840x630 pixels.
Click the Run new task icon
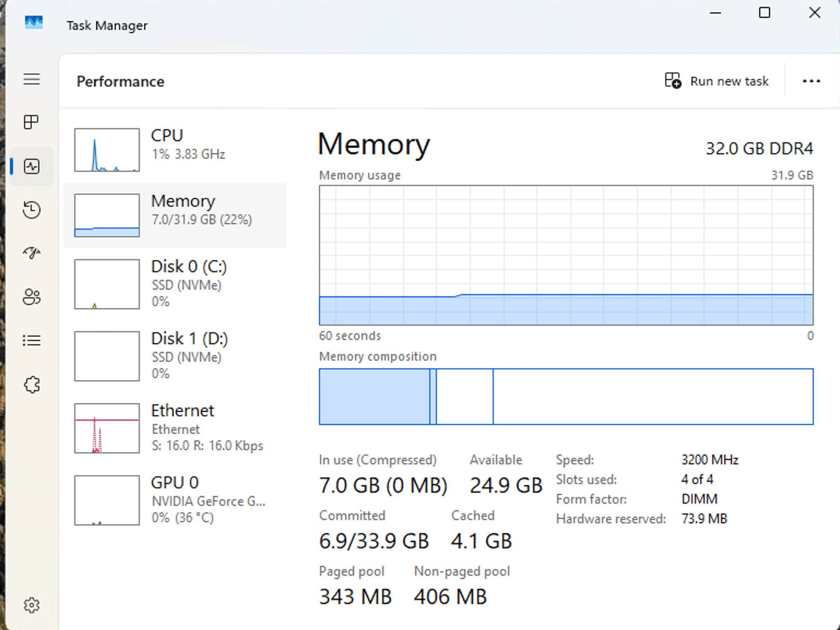673,80
